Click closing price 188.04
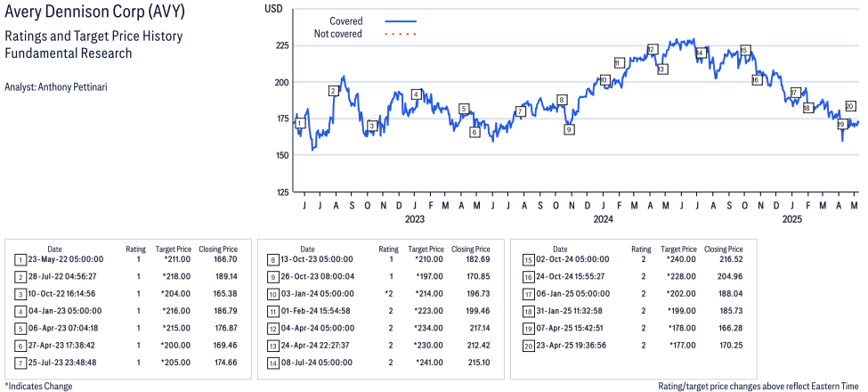Viewport: 868px width, 392px height. tap(730, 293)
